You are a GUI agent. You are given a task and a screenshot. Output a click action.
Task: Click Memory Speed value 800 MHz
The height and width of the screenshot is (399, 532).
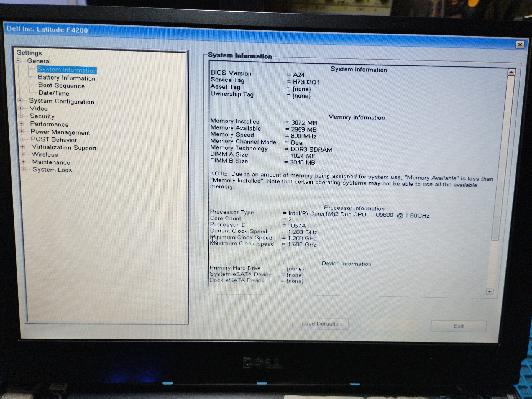click(x=303, y=136)
